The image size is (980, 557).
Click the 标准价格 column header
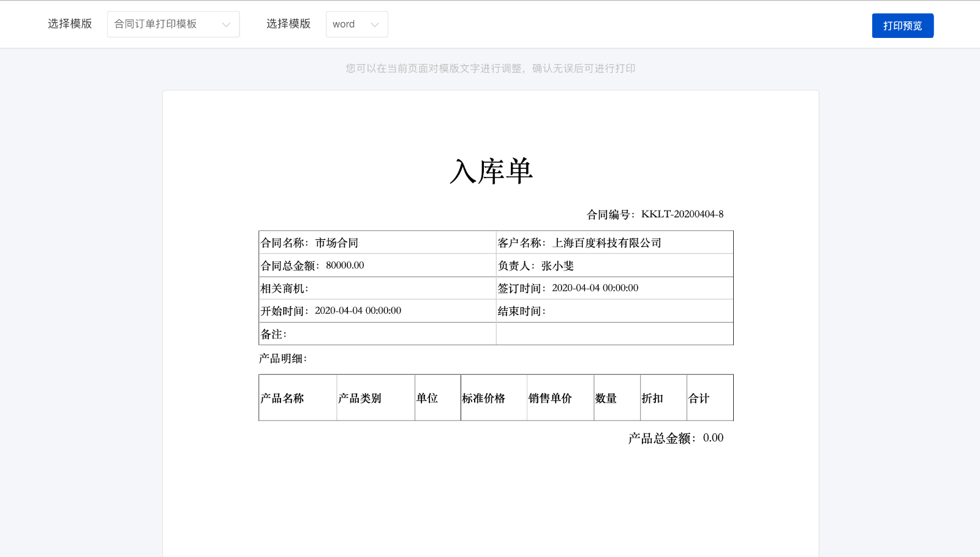pyautogui.click(x=494, y=398)
